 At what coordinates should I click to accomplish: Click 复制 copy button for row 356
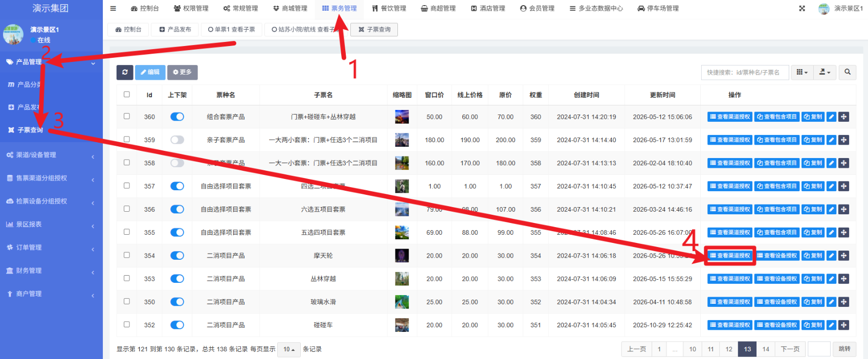pyautogui.click(x=813, y=209)
